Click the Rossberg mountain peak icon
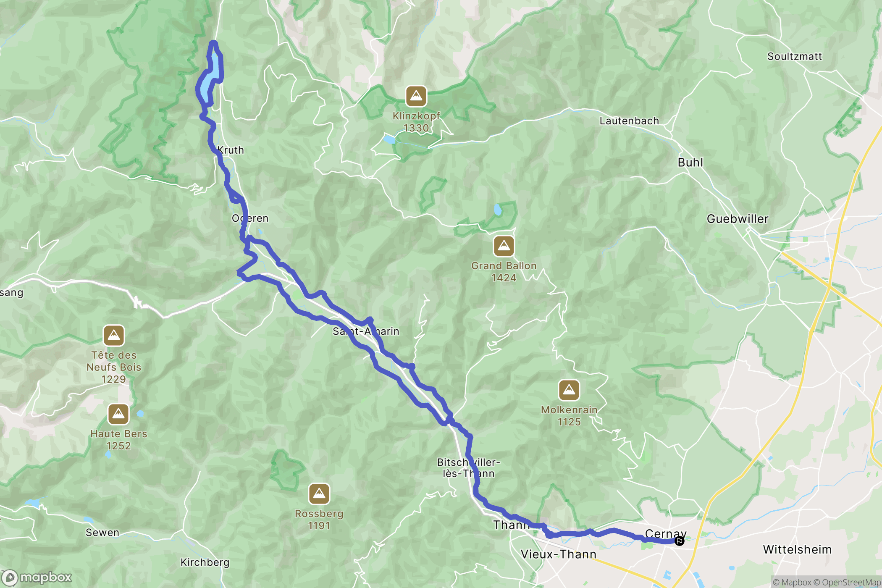The width and height of the screenshot is (882, 588). point(319,494)
